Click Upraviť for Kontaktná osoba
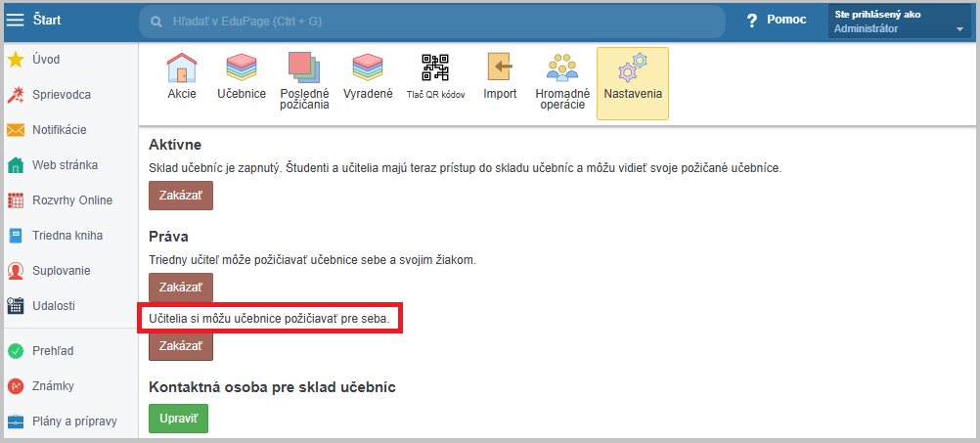This screenshot has width=980, height=443. pyautogui.click(x=178, y=419)
